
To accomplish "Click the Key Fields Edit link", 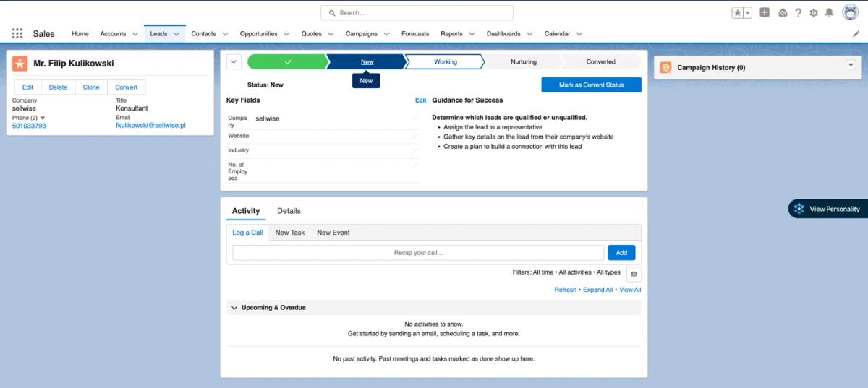I will pyautogui.click(x=420, y=100).
